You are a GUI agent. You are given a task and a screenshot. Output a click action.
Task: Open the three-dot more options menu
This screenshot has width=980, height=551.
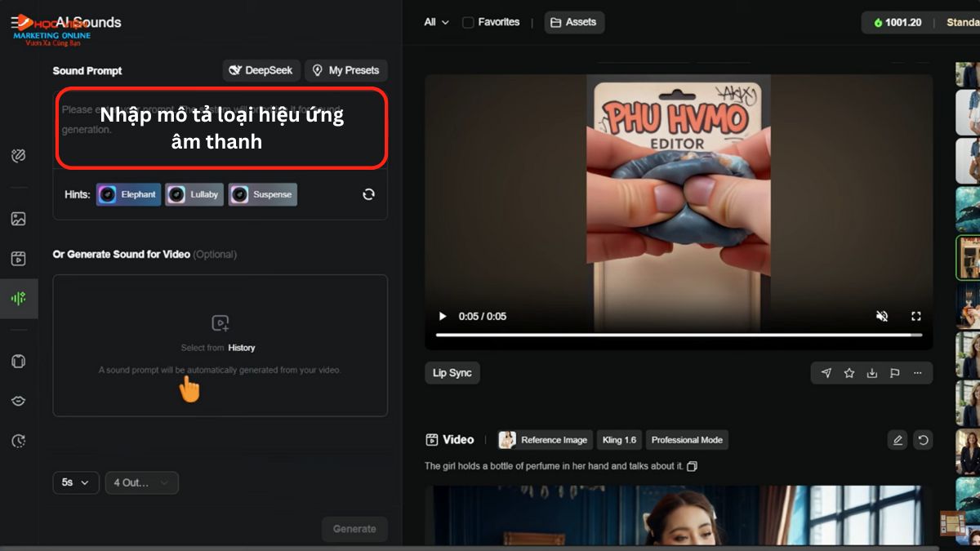point(918,373)
